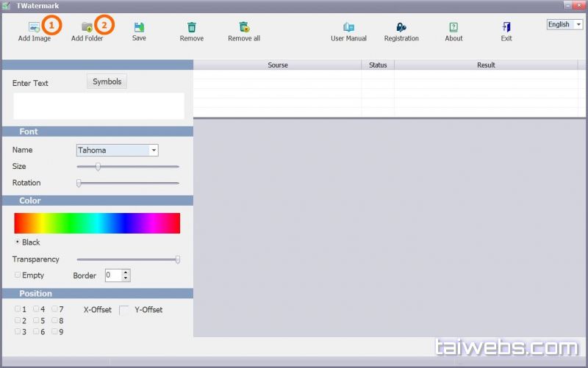
Task: Click the Add Folder icon
Action: coord(87,27)
